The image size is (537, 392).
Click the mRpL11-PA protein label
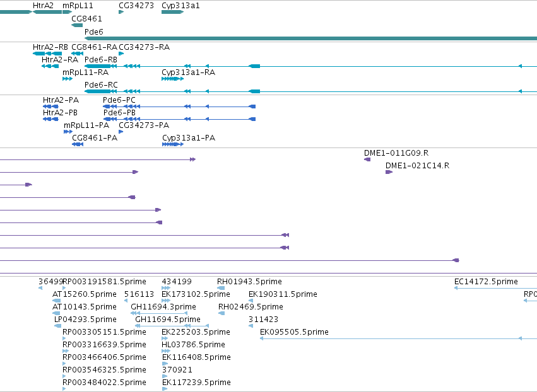[86, 125]
